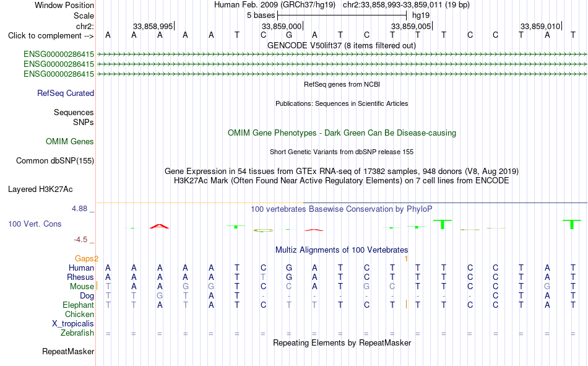The image size is (588, 366).
Task: Click 'Short Genetic Variants from dbSNP release 155' title
Action: click(x=342, y=152)
